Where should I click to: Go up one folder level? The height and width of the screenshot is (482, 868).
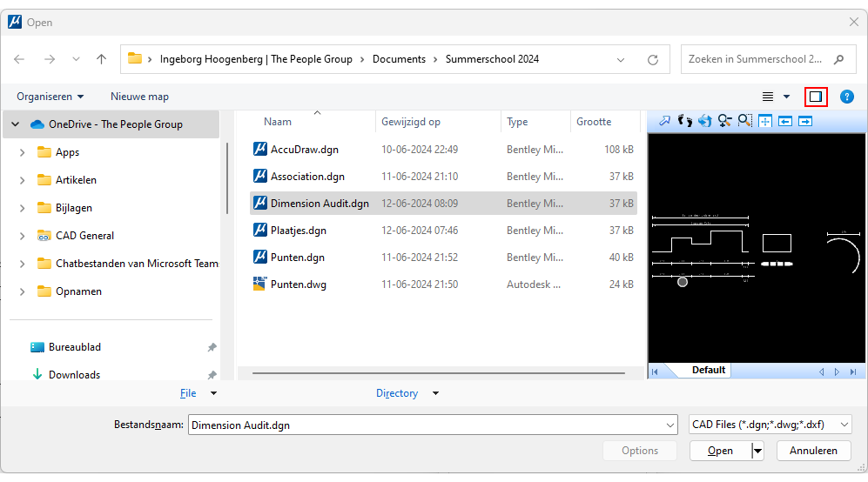pyautogui.click(x=101, y=59)
